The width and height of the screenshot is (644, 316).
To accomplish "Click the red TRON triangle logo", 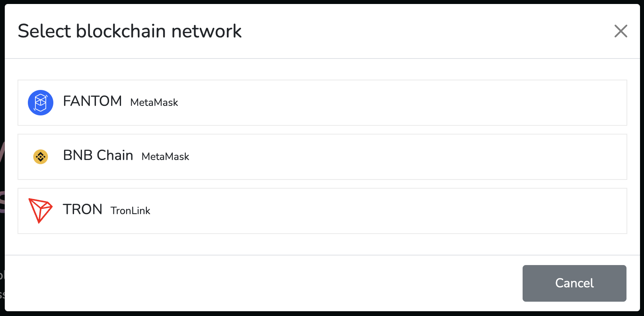I will coord(40,210).
